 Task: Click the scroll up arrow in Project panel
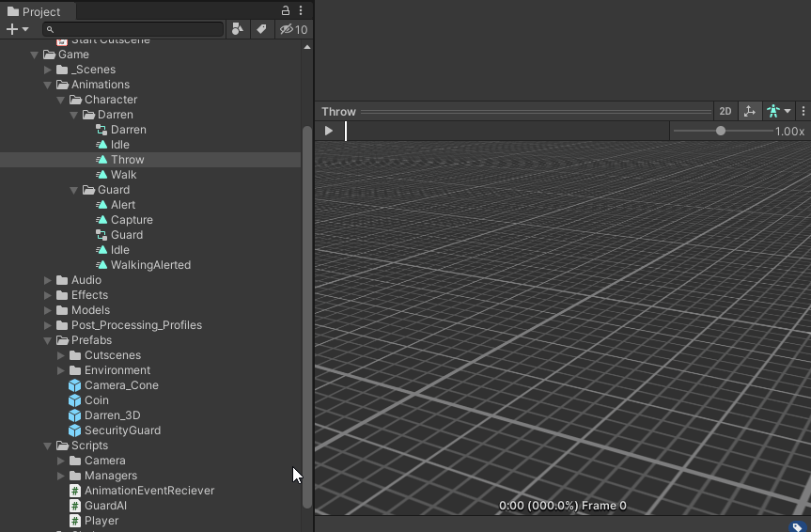coord(307,47)
